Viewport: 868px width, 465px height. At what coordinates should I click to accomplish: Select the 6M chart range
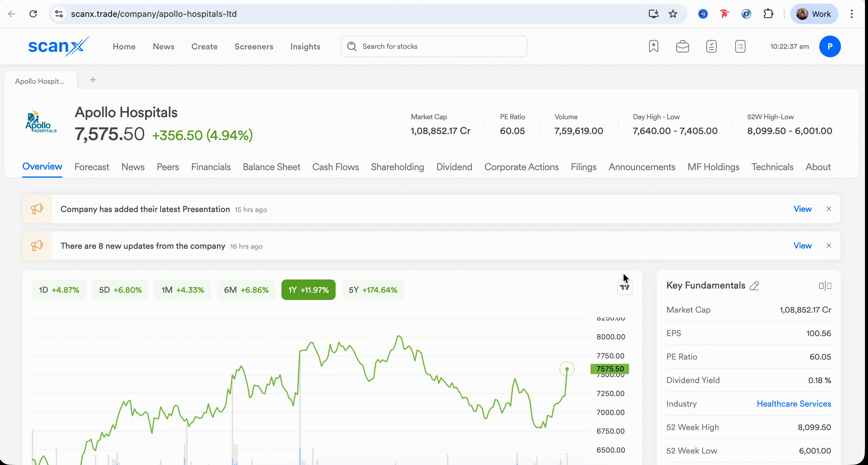(x=246, y=290)
